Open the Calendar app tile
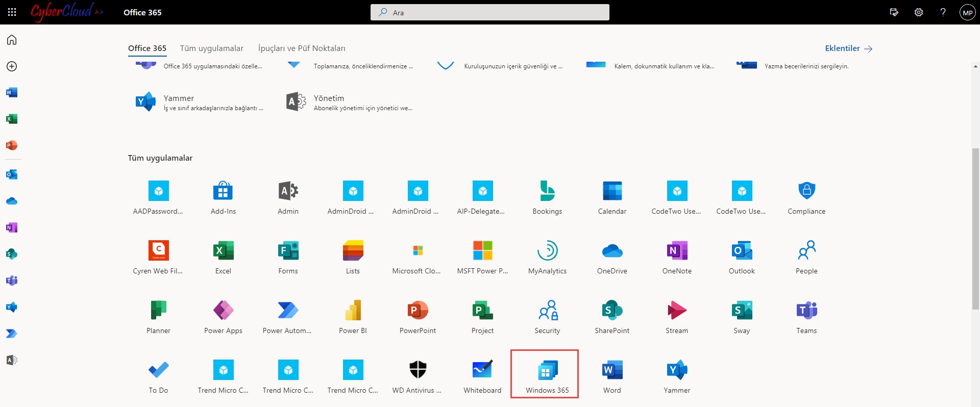Screen dimensions: 980x407 pos(612,198)
